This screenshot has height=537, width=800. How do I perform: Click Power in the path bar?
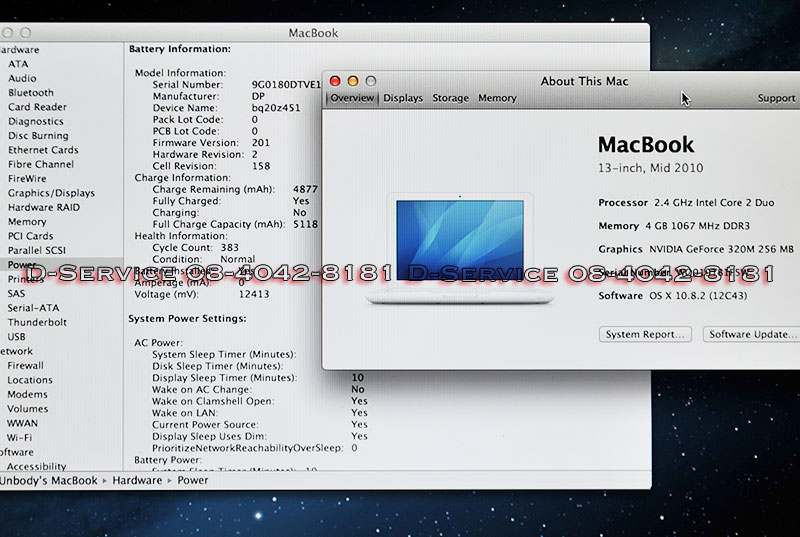click(192, 480)
